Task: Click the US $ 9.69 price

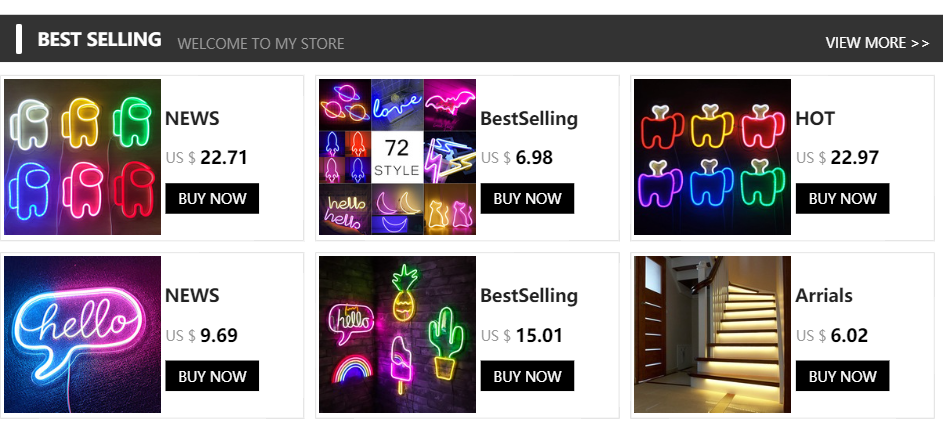Action: pyautogui.click(x=202, y=335)
